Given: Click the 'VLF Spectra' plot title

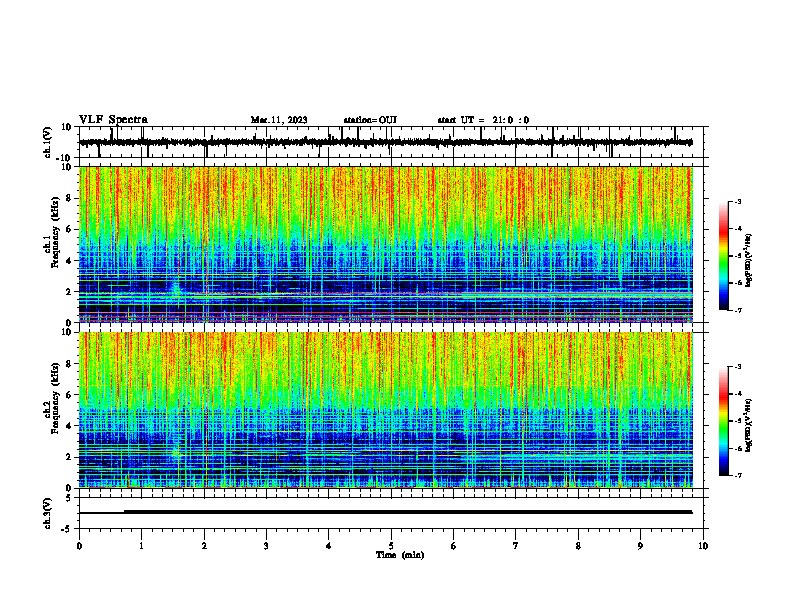Looking at the screenshot, I should (113, 120).
